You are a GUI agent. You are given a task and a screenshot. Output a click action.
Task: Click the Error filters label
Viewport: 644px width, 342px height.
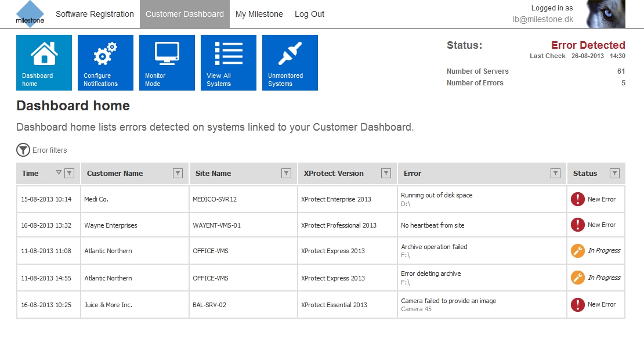(50, 150)
